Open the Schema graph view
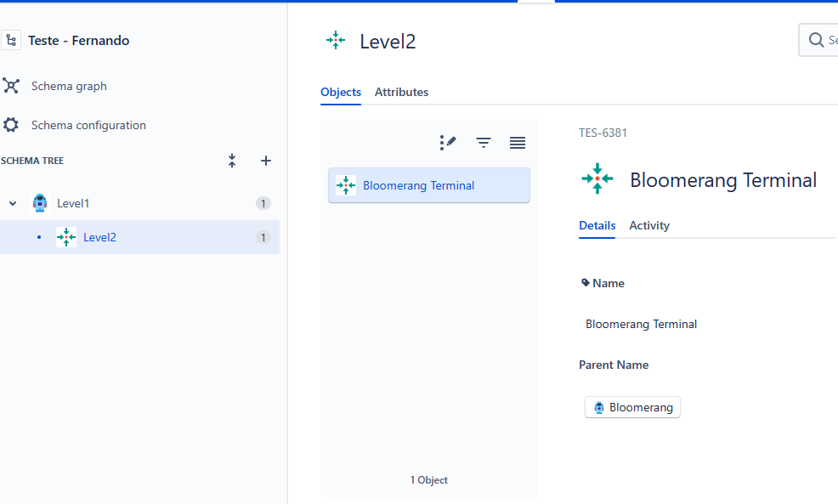The image size is (838, 504). pos(69,86)
